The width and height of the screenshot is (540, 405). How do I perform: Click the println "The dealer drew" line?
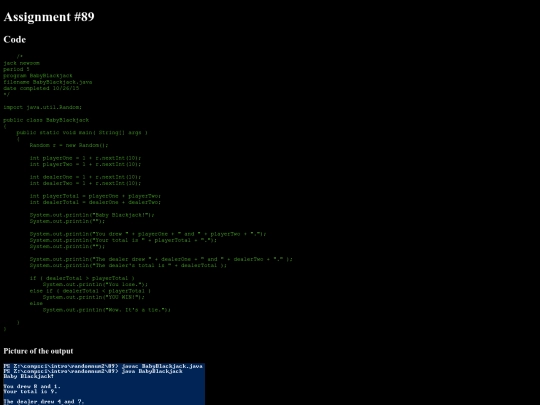coord(161,259)
